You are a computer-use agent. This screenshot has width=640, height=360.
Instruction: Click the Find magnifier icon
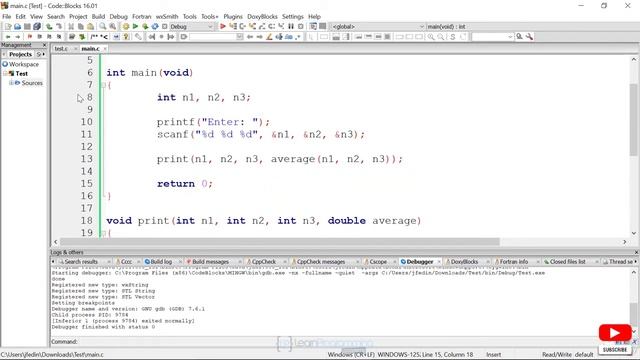pos(102,27)
